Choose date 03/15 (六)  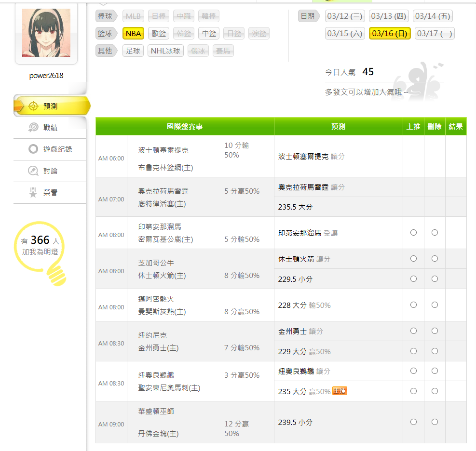[x=345, y=33]
